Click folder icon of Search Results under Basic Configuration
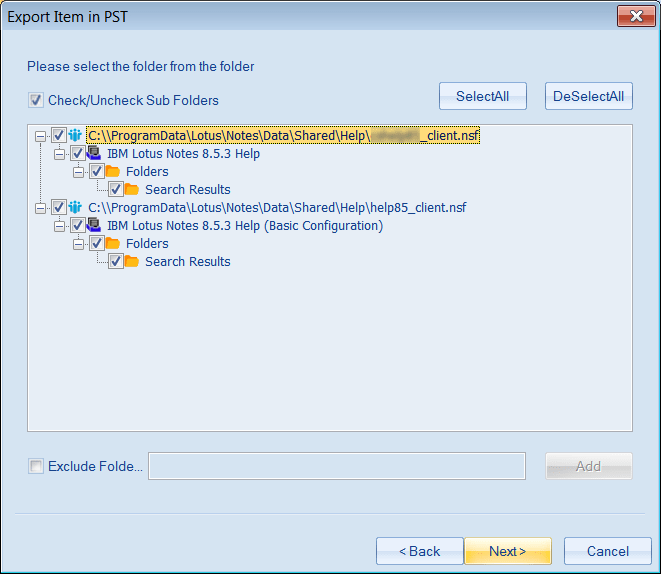The height and width of the screenshot is (574, 661). [132, 262]
